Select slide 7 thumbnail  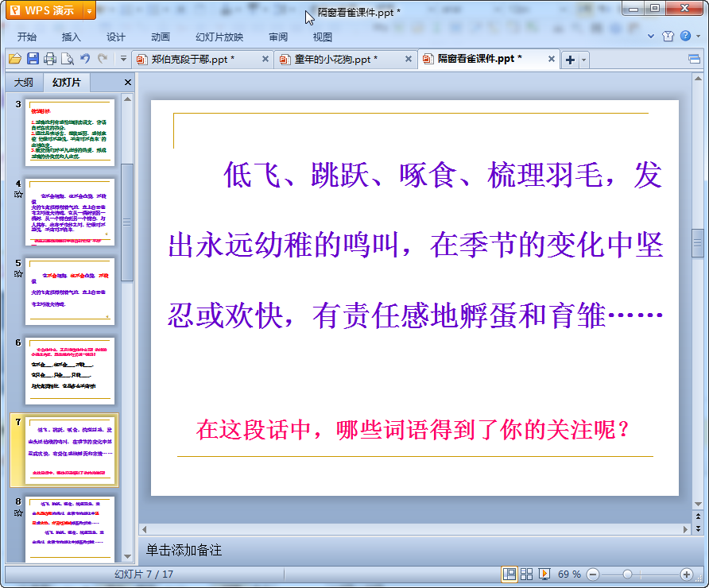(x=70, y=451)
